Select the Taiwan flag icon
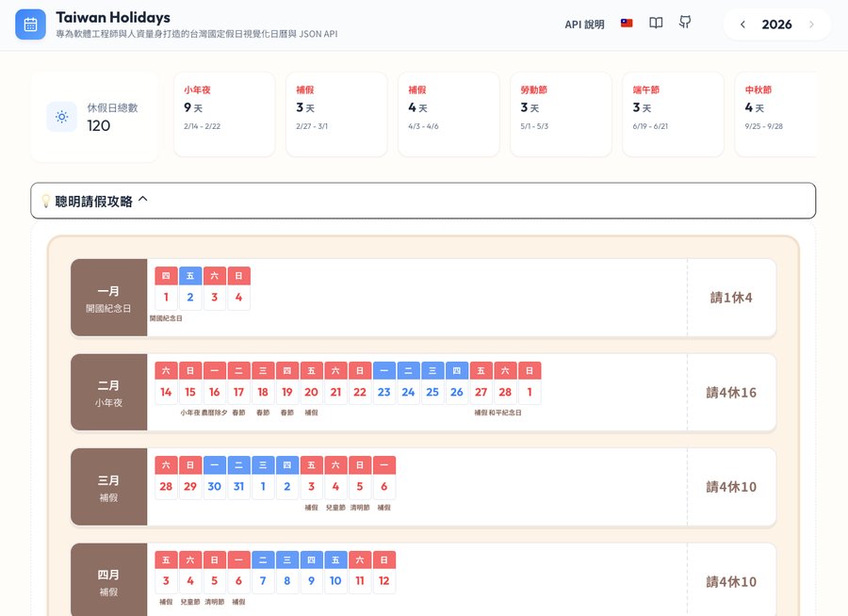Image resolution: width=848 pixels, height=616 pixels. [627, 23]
